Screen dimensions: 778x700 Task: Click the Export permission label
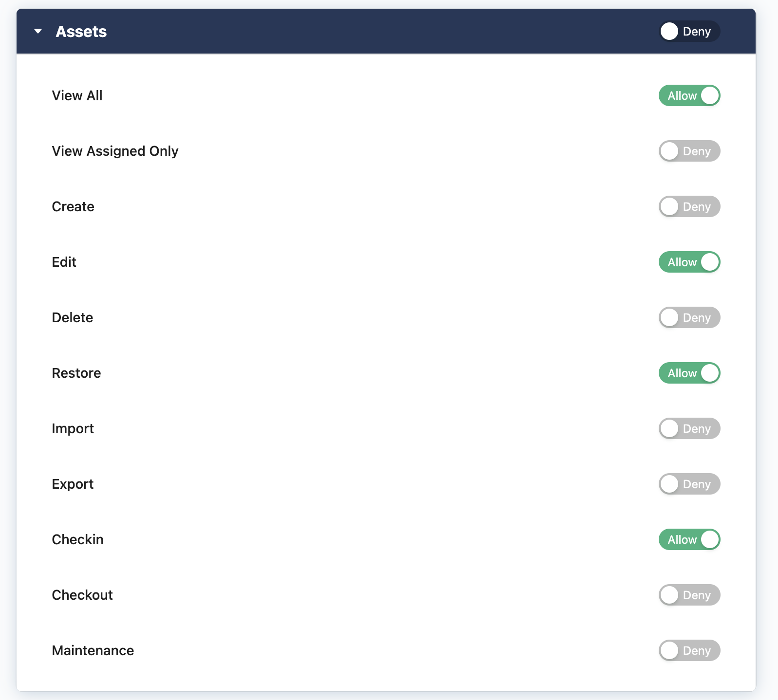[x=73, y=484]
